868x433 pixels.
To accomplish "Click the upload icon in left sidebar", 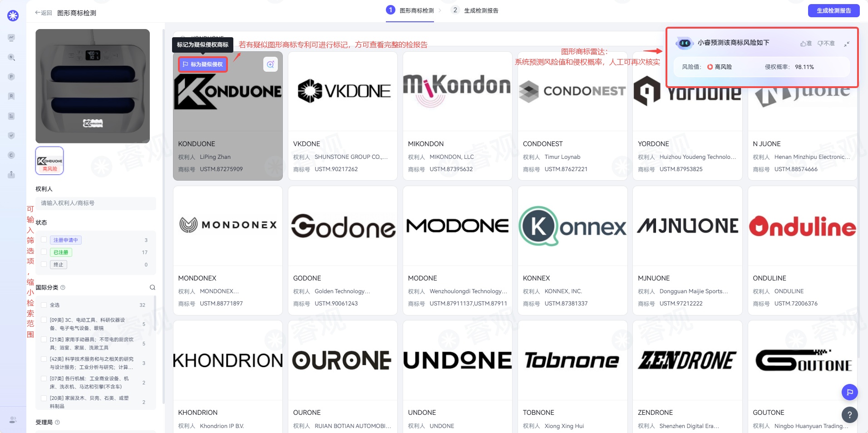I will [x=12, y=175].
